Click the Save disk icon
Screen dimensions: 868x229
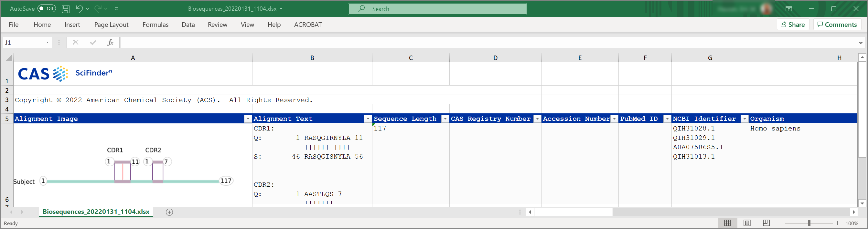(x=66, y=9)
